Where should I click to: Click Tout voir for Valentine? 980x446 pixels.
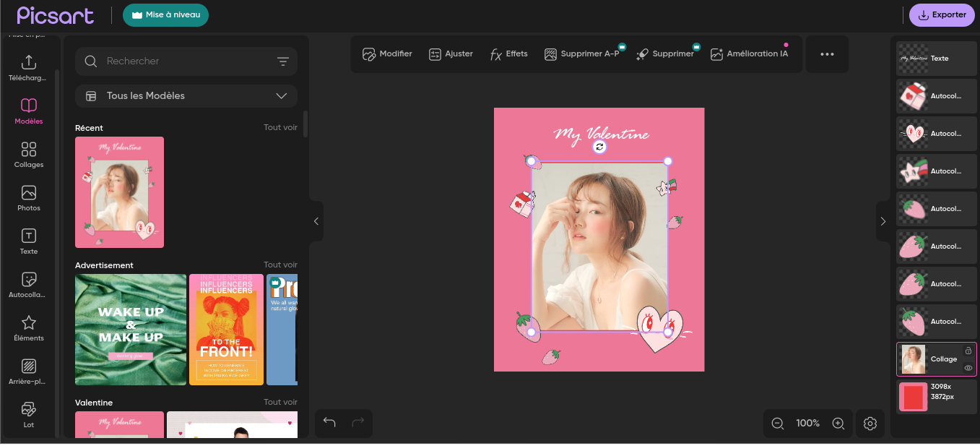[x=280, y=403]
